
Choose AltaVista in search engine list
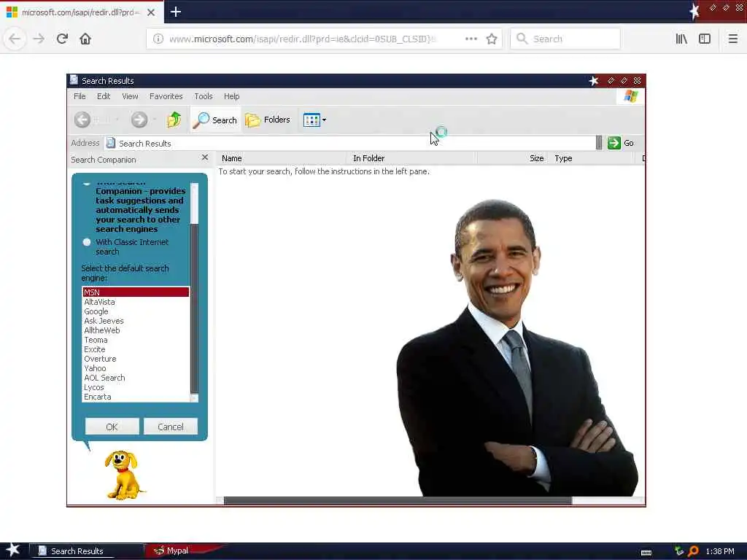[x=136, y=302]
